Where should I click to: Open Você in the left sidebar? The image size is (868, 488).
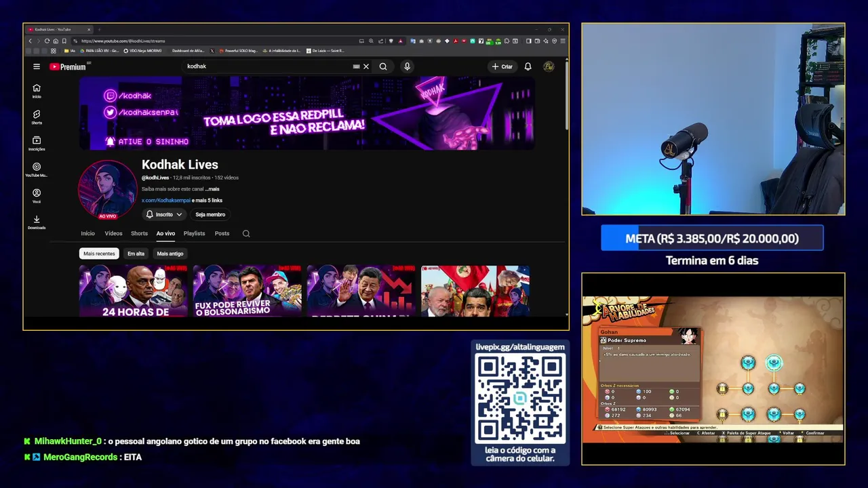pyautogui.click(x=37, y=196)
